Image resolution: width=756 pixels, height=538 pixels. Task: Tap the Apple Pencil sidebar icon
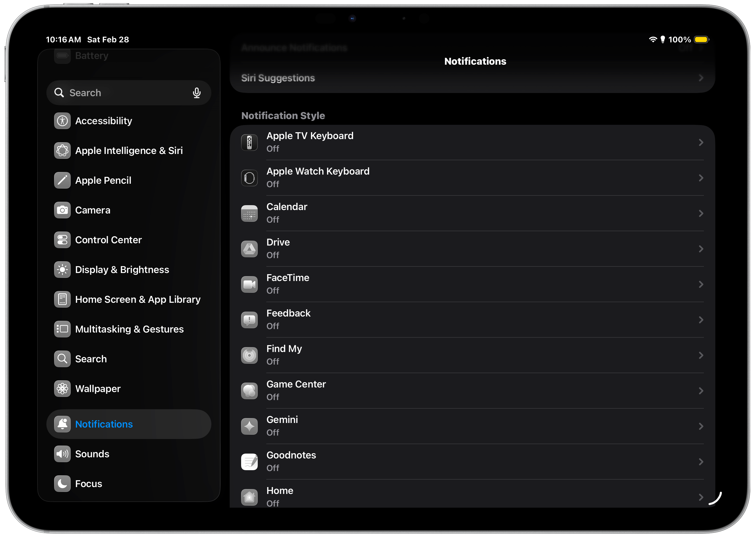(x=62, y=180)
